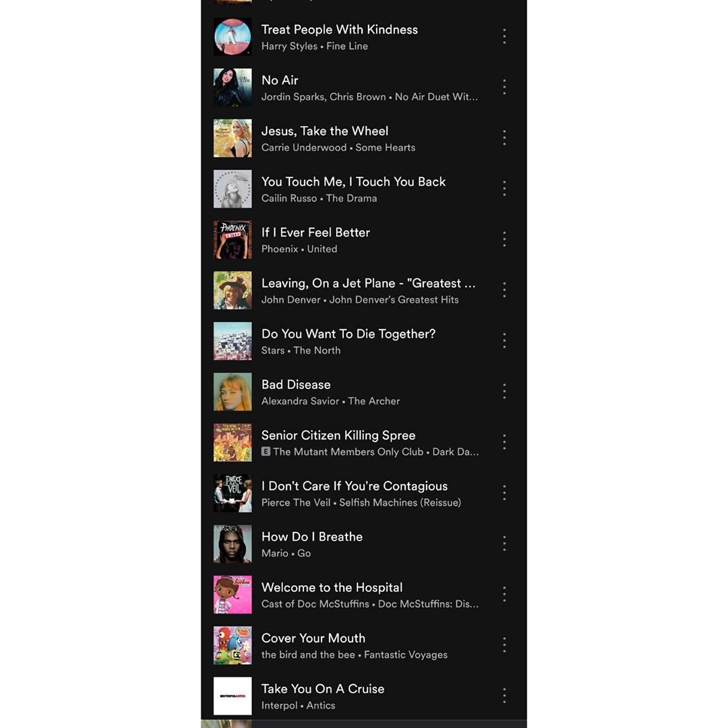The width and height of the screenshot is (728, 728).
Task: Show options for Jesus, Take the Wheel
Action: coord(504,138)
